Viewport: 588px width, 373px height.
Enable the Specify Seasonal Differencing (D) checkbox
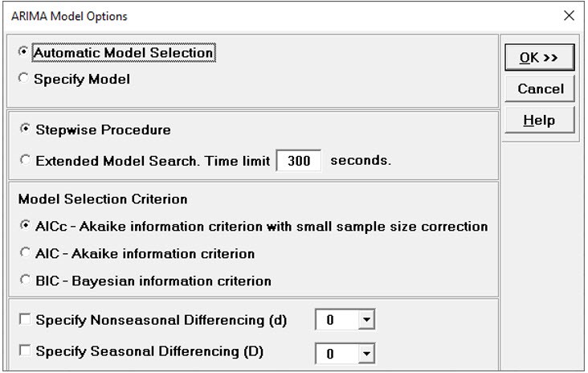point(25,351)
